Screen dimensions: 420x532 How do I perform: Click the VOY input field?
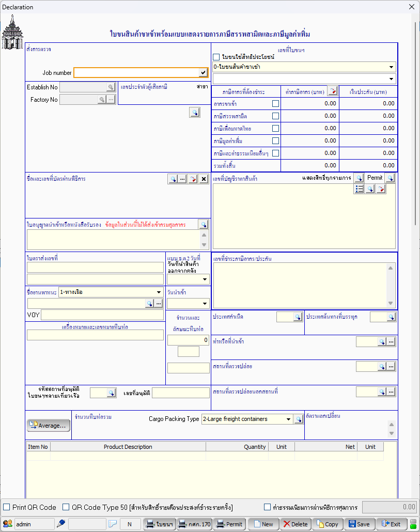point(102,315)
